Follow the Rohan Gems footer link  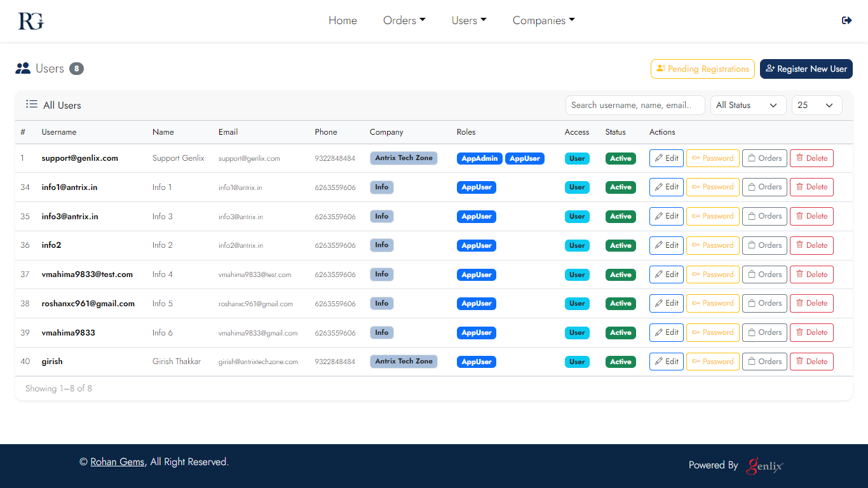[x=117, y=462]
